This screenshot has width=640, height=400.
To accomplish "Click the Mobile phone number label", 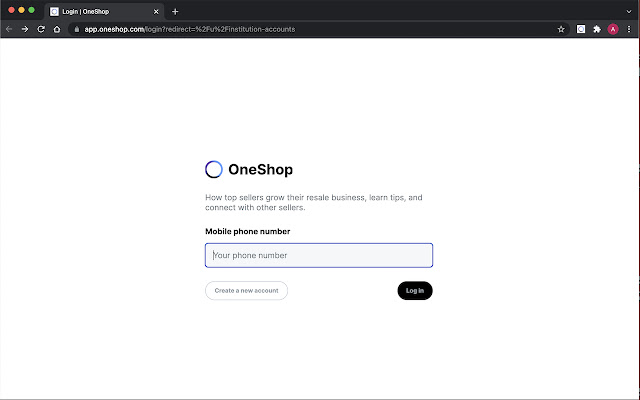I will pyautogui.click(x=248, y=231).
